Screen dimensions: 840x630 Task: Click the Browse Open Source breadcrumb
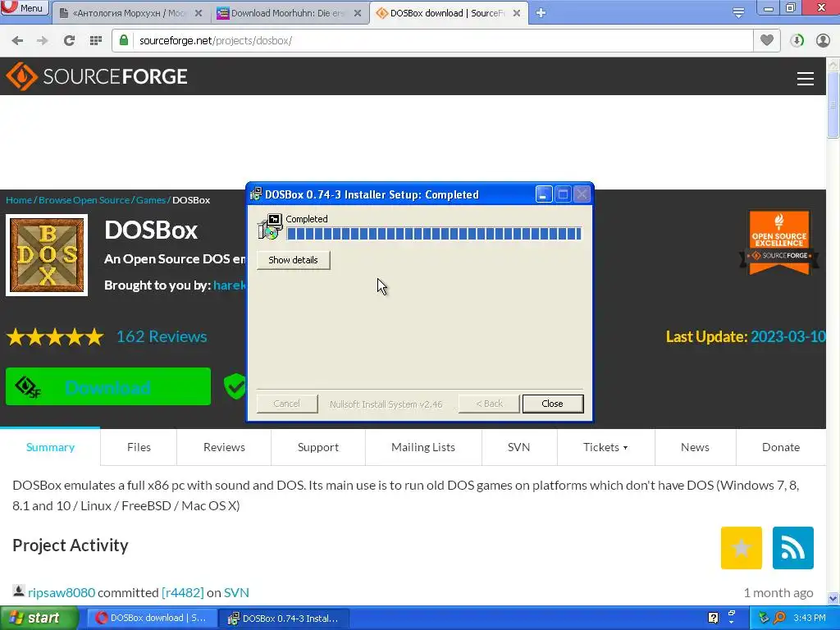84,200
